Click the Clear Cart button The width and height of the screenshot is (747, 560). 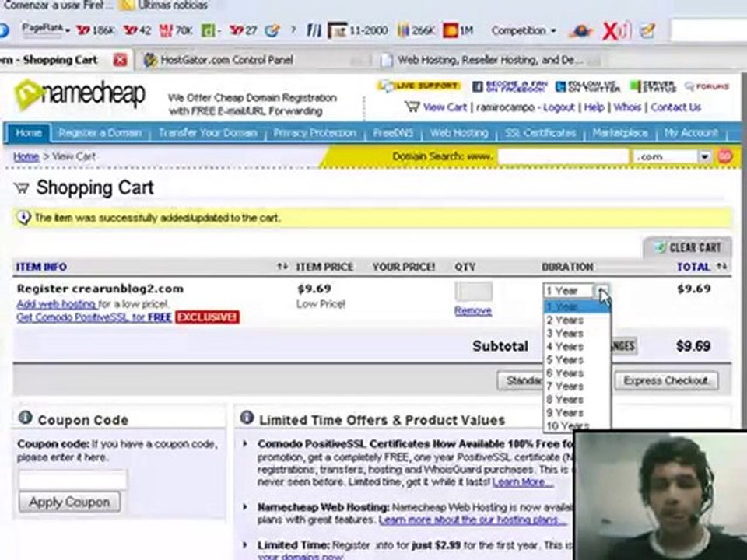(689, 247)
